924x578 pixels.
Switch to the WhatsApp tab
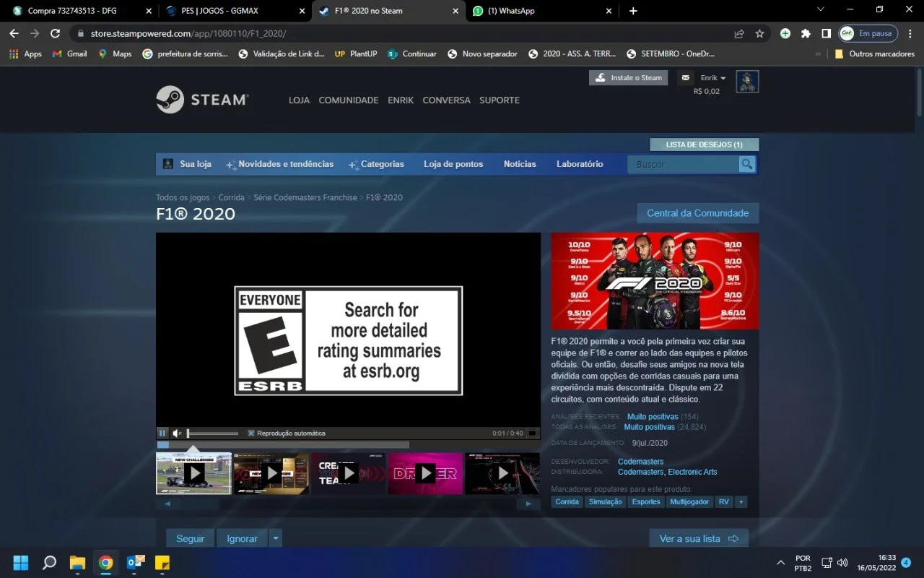point(543,11)
